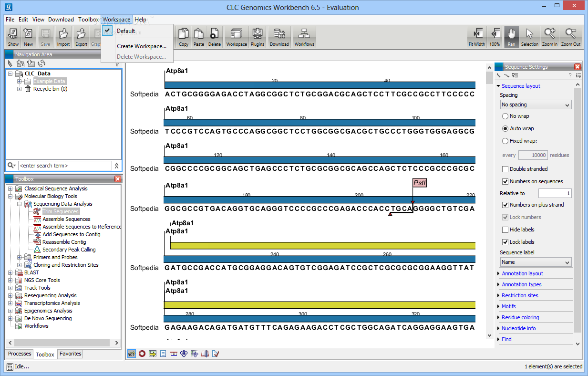
Task: Open the Workspace toolbar button
Action: (x=237, y=37)
